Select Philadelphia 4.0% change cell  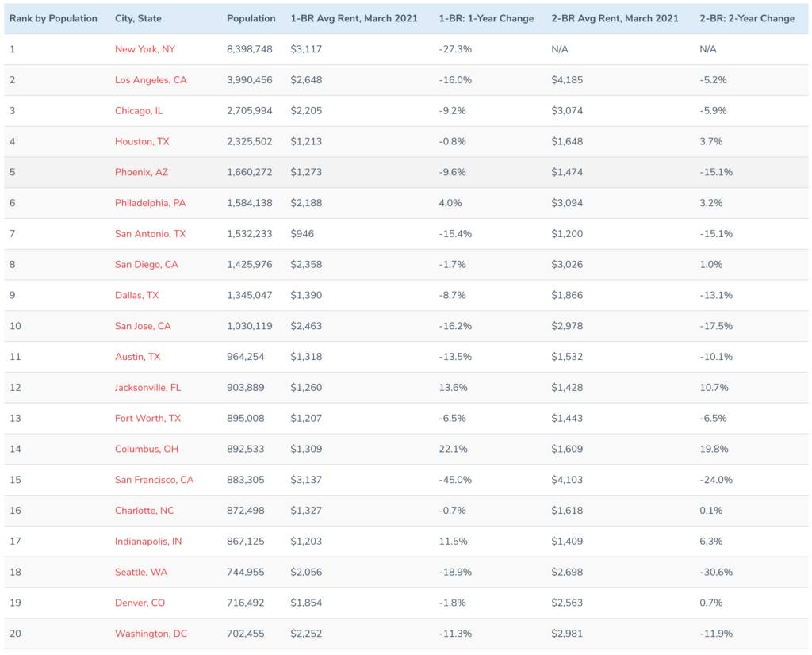tap(450, 203)
